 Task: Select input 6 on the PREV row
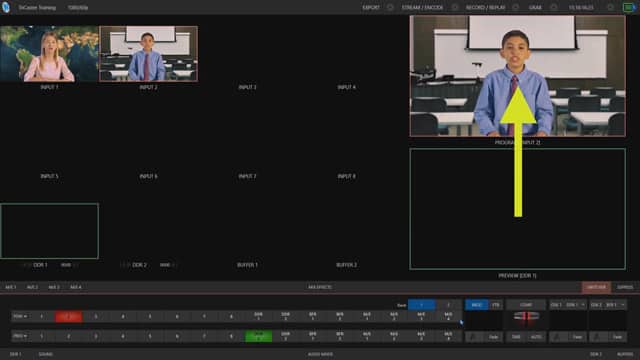(177, 336)
